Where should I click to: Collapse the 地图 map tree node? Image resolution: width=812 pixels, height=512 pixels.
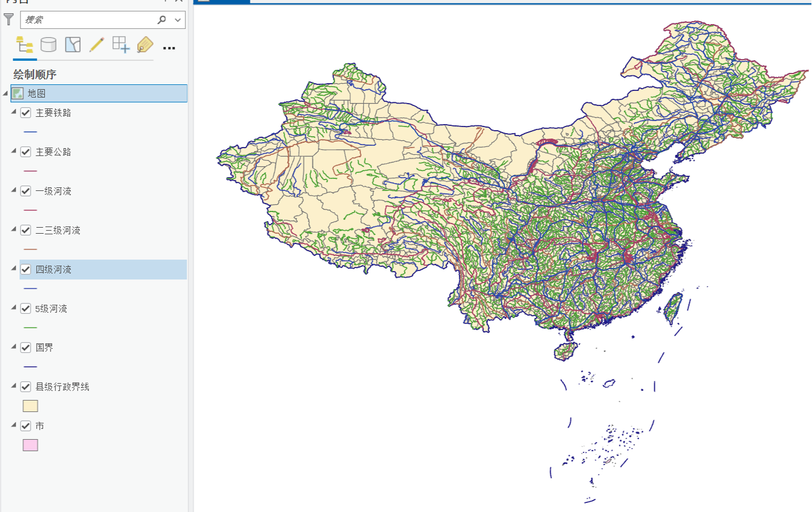(x=6, y=93)
